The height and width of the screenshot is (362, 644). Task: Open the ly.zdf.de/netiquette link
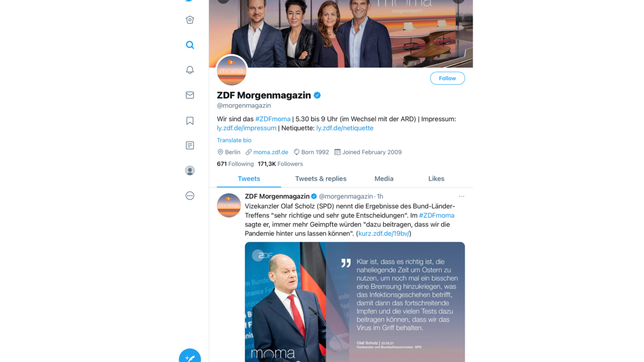pos(345,128)
